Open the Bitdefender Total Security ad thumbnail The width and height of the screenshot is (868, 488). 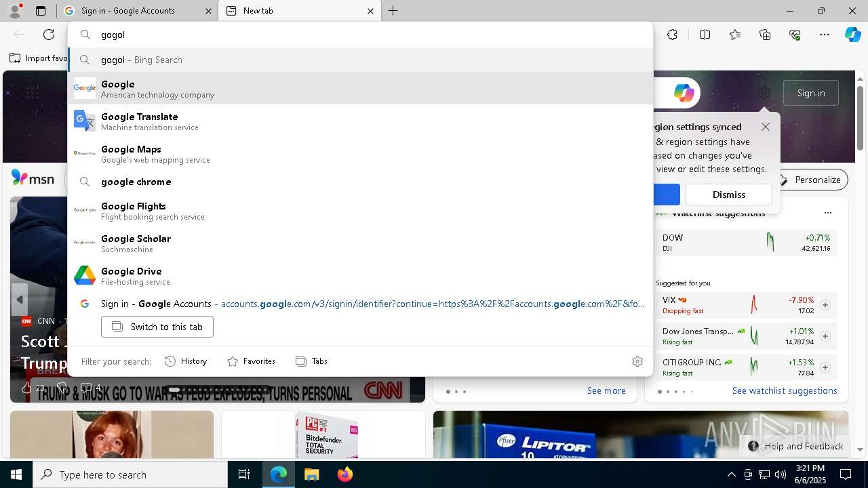coord(323,434)
